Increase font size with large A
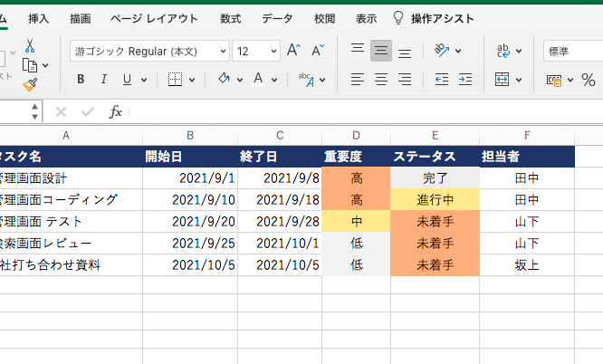Viewport: 603px width, 364px height. pyautogui.click(x=294, y=51)
